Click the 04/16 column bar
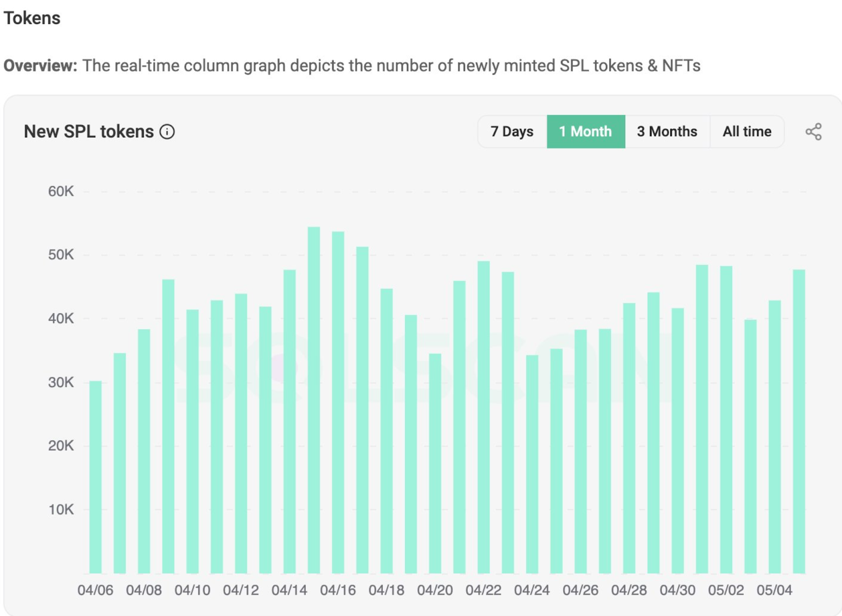The image size is (842, 616). pos(338,402)
